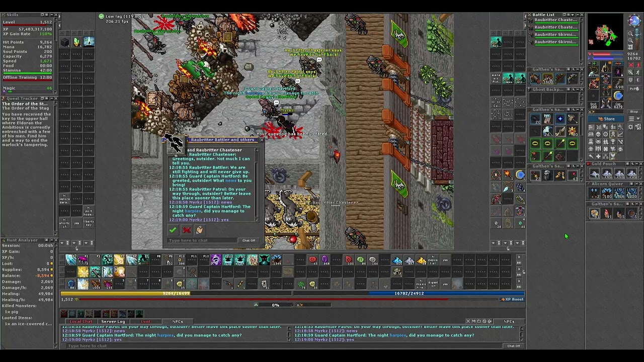
Task: Focus chat input in NPC conversation window
Action: pos(202,240)
